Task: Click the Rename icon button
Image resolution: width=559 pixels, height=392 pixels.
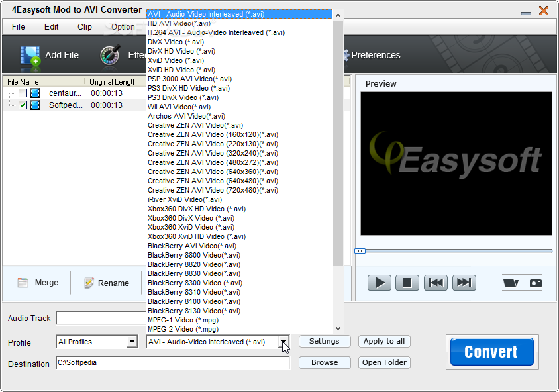Action: tap(89, 283)
